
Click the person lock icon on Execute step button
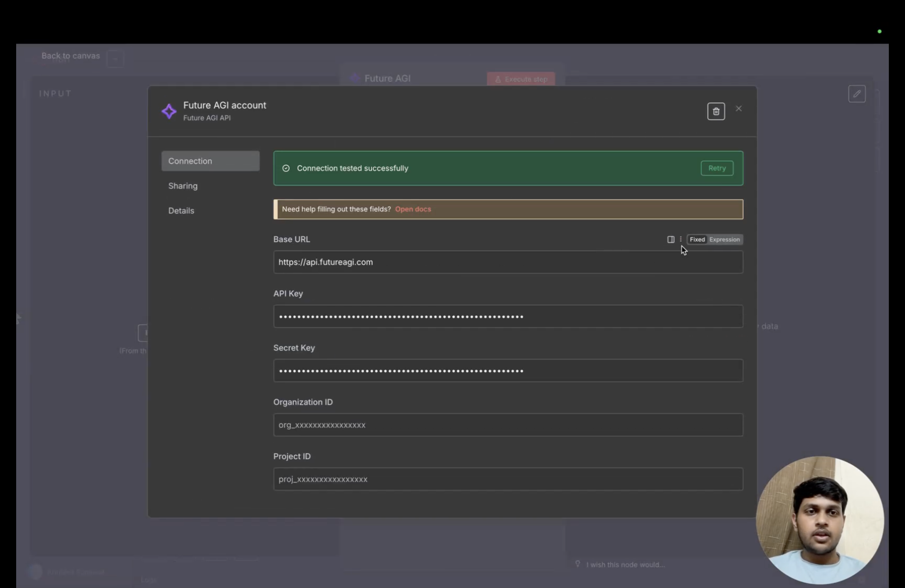499,79
